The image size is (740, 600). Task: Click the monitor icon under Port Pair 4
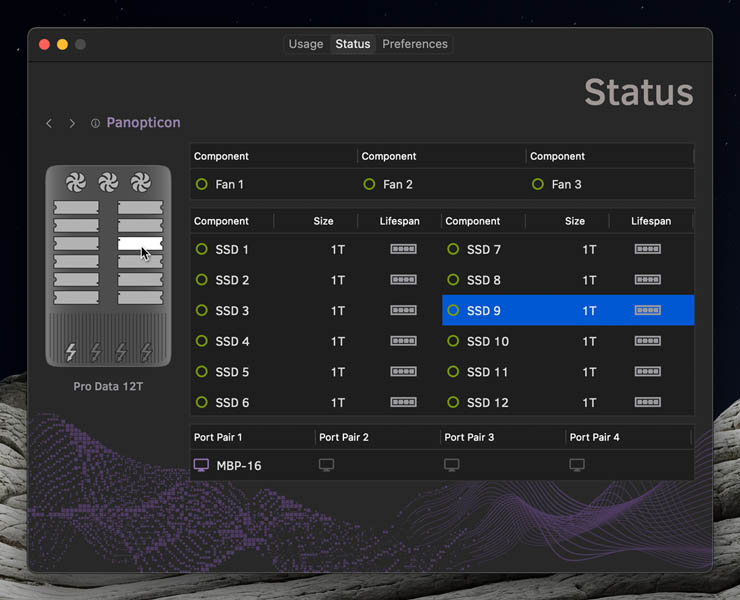click(x=577, y=465)
